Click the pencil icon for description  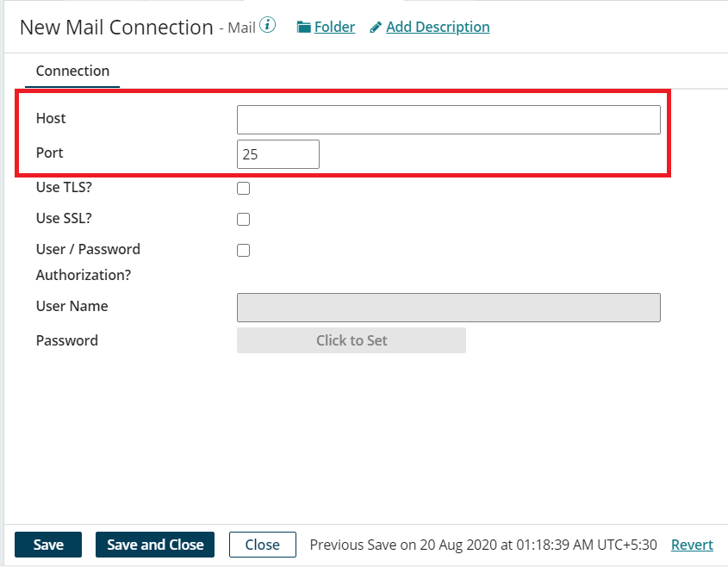click(x=376, y=28)
